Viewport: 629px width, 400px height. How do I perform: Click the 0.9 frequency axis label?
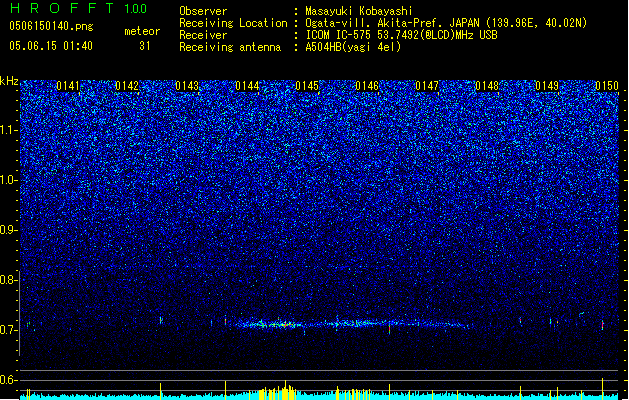pyautogui.click(x=8, y=230)
